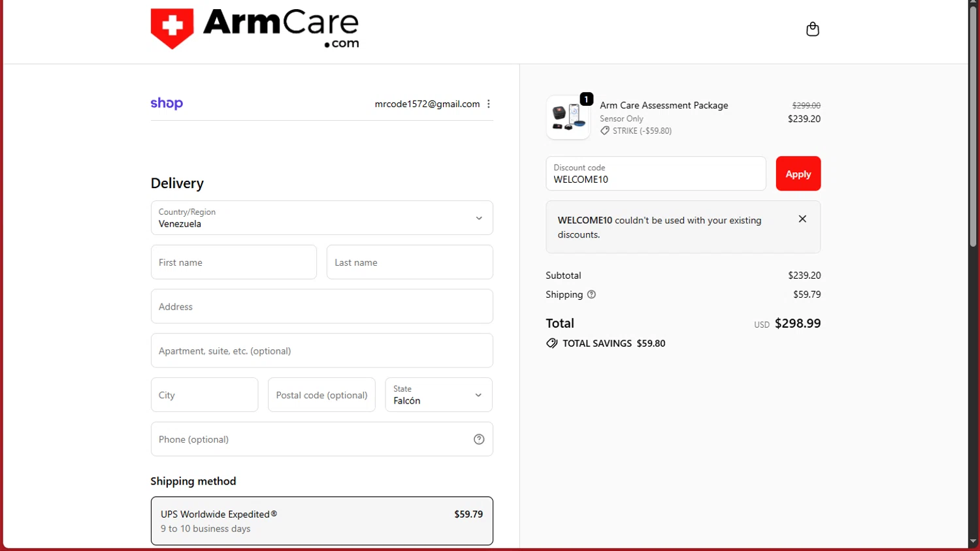Open account options three-dot menu

click(489, 104)
